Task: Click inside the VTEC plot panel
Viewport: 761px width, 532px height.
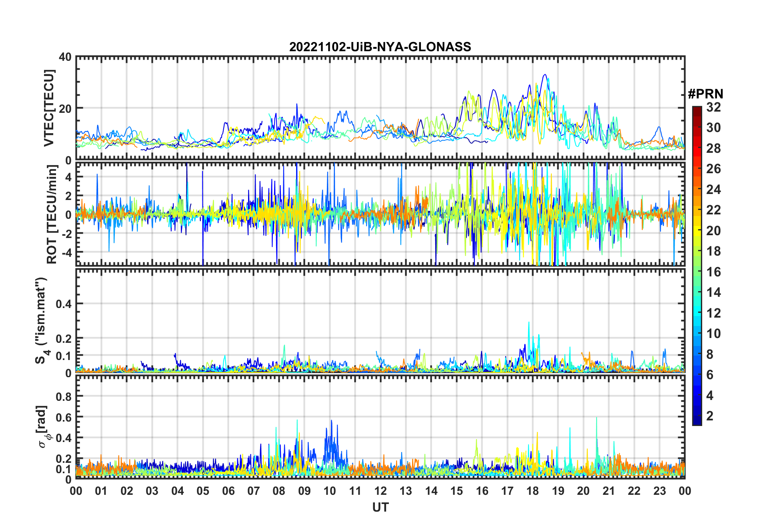Action: click(x=380, y=108)
